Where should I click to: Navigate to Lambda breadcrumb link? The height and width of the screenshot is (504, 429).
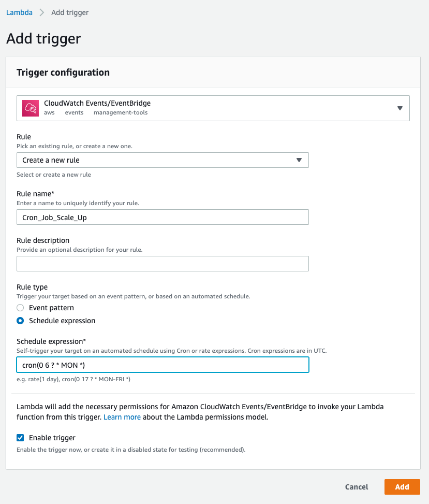pyautogui.click(x=18, y=12)
